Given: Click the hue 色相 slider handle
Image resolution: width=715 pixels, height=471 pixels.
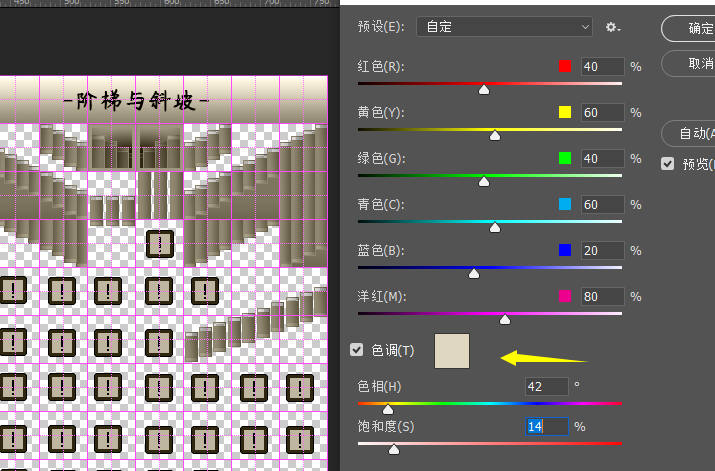Looking at the screenshot, I should click(388, 409).
